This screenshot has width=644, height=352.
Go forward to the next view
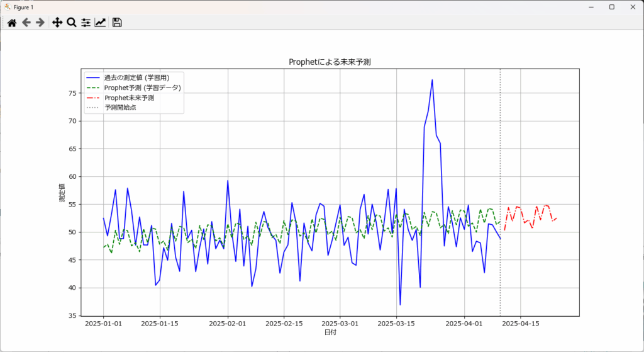click(x=40, y=23)
